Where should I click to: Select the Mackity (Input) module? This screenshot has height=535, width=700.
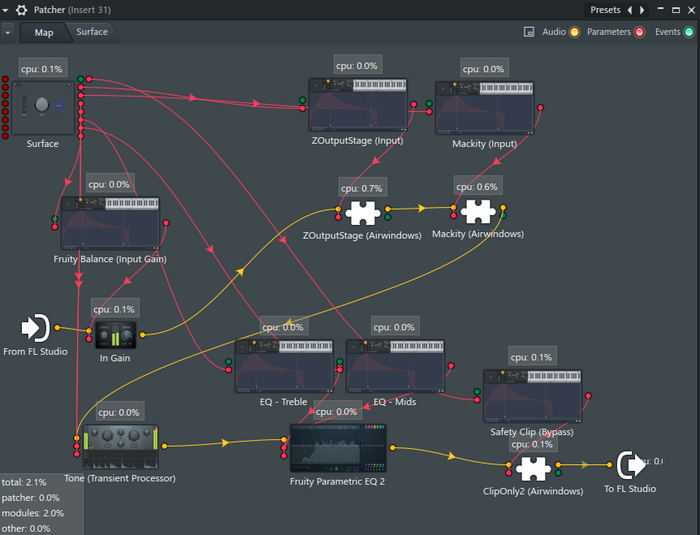point(484,108)
